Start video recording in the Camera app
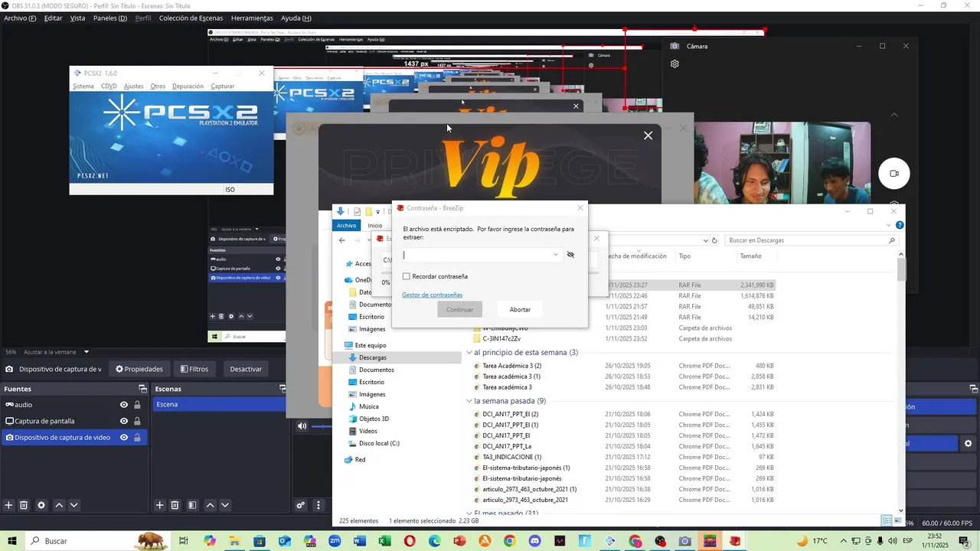 pyautogui.click(x=893, y=173)
